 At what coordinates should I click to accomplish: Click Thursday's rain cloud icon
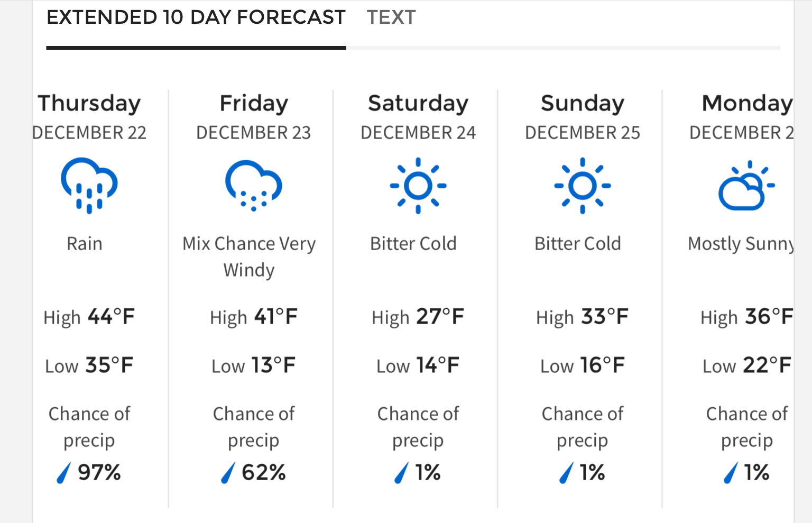89,185
